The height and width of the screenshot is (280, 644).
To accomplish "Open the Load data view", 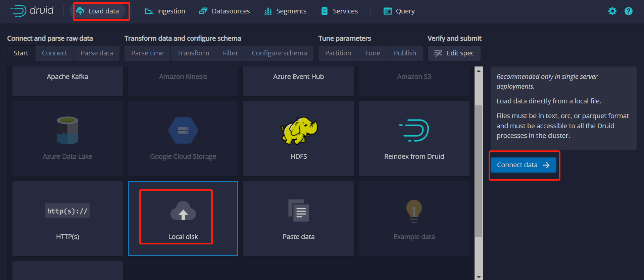I will click(x=98, y=11).
